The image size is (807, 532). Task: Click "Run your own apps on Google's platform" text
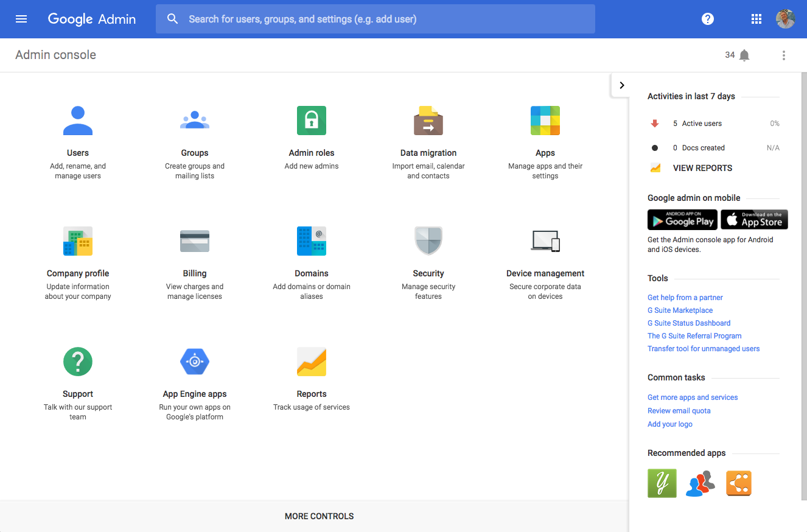[x=195, y=412]
